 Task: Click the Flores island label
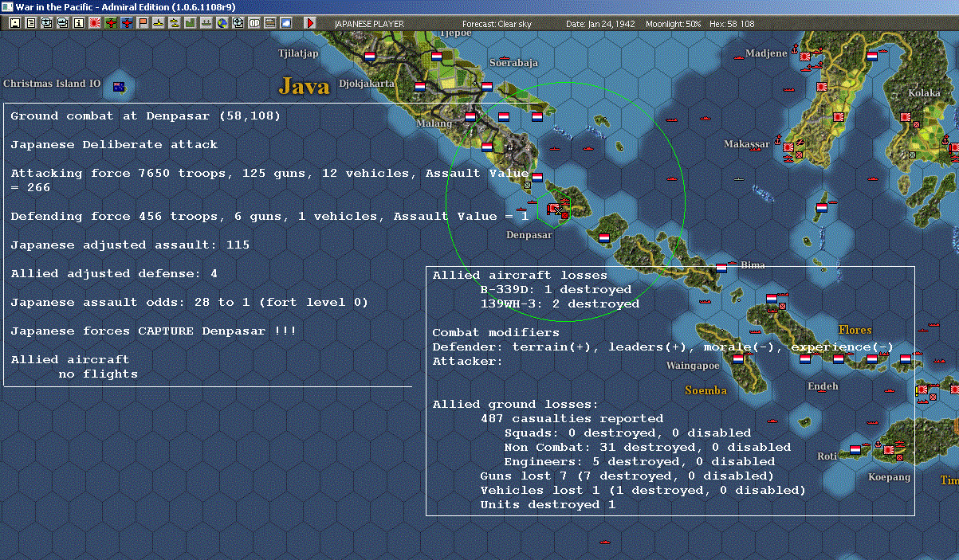point(855,330)
